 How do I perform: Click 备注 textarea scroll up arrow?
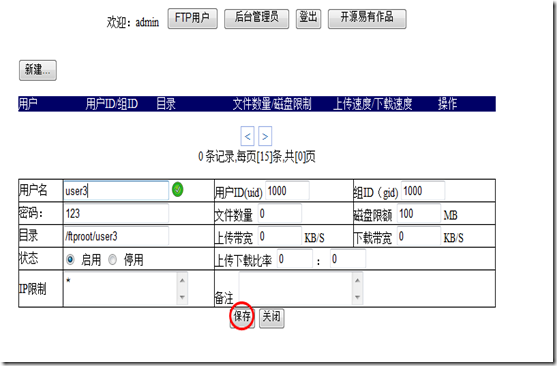tap(357, 280)
